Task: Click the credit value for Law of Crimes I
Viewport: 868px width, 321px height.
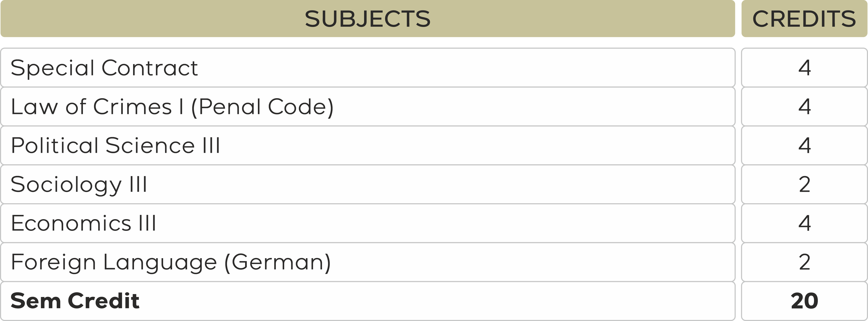Action: 804,107
